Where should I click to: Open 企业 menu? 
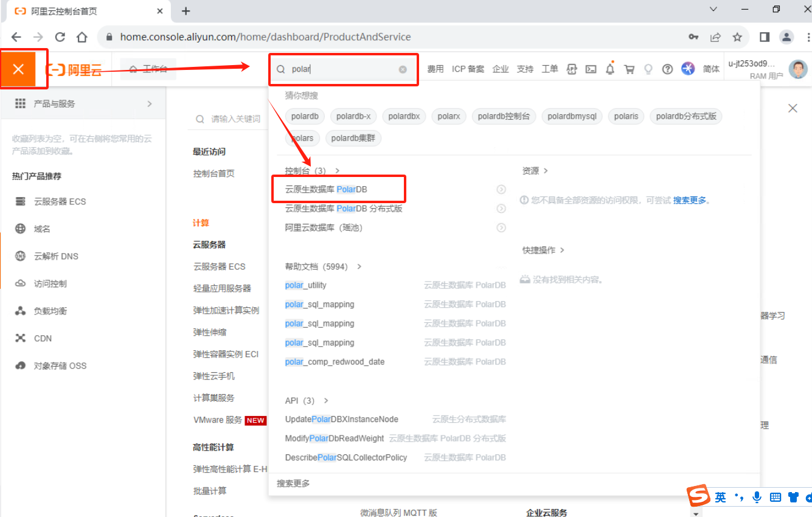click(501, 69)
